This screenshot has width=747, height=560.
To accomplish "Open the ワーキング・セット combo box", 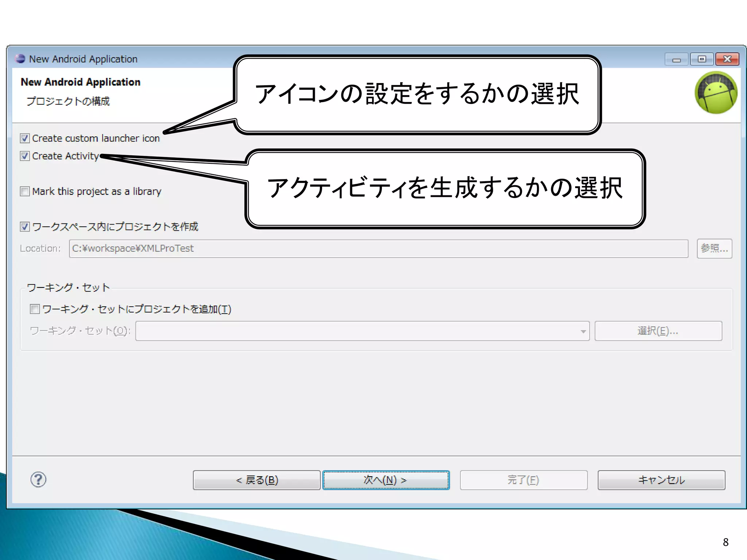I will tap(362, 331).
